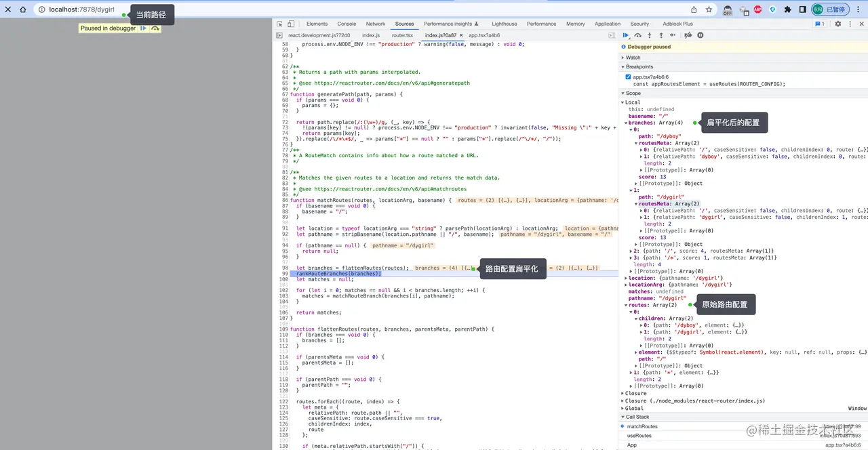The width and height of the screenshot is (868, 450).
Task: Uncheck the app.tsx?a4b6:6 breakpoint checkbox
Action: (x=628, y=77)
